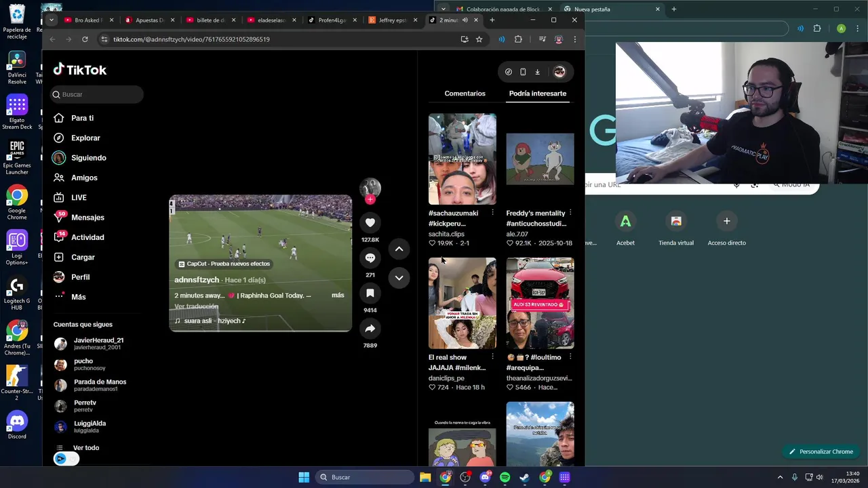Open options for Freddy's mentality video
Screen dimensions: 868x488
(570, 213)
